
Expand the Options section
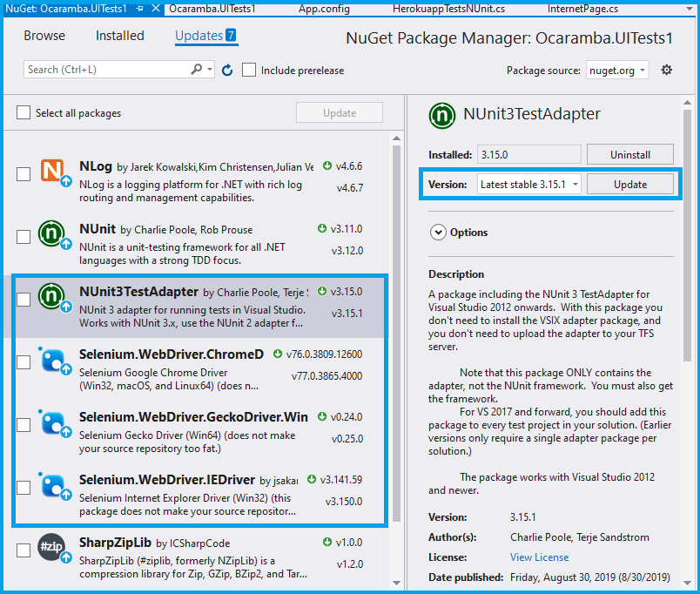pos(438,233)
